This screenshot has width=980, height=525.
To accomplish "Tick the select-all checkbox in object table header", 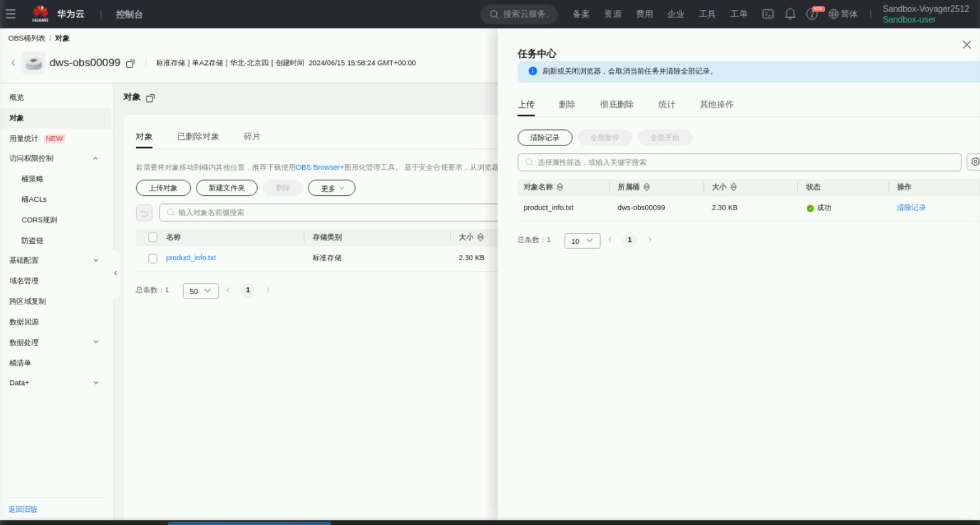I will tap(153, 237).
